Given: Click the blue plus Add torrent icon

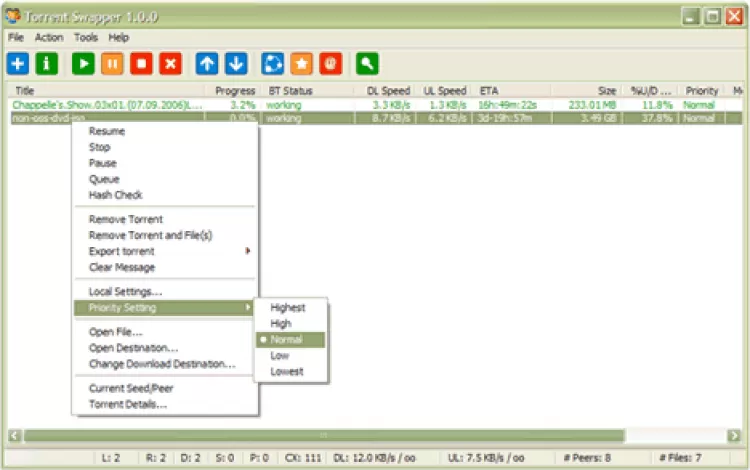Looking at the screenshot, I should (18, 64).
